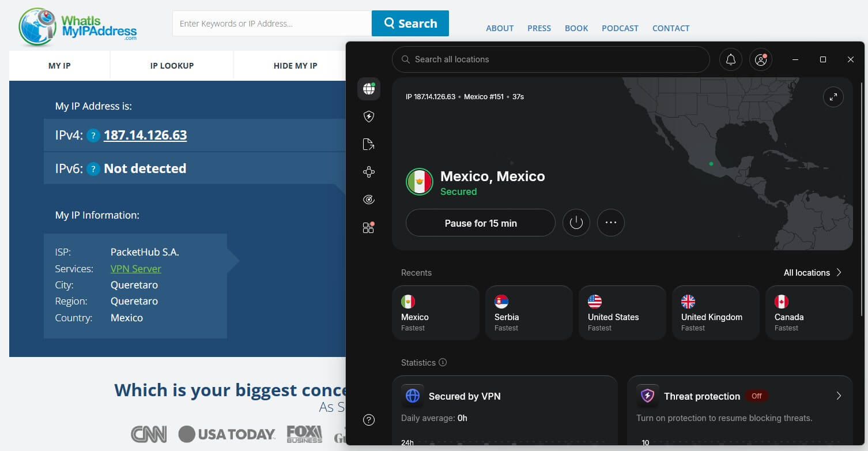Select United States from recent locations
The width and height of the screenshot is (868, 451).
622,313
